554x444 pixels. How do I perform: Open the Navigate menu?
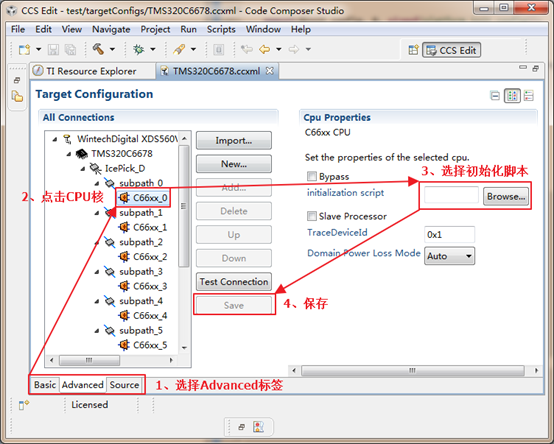point(111,29)
